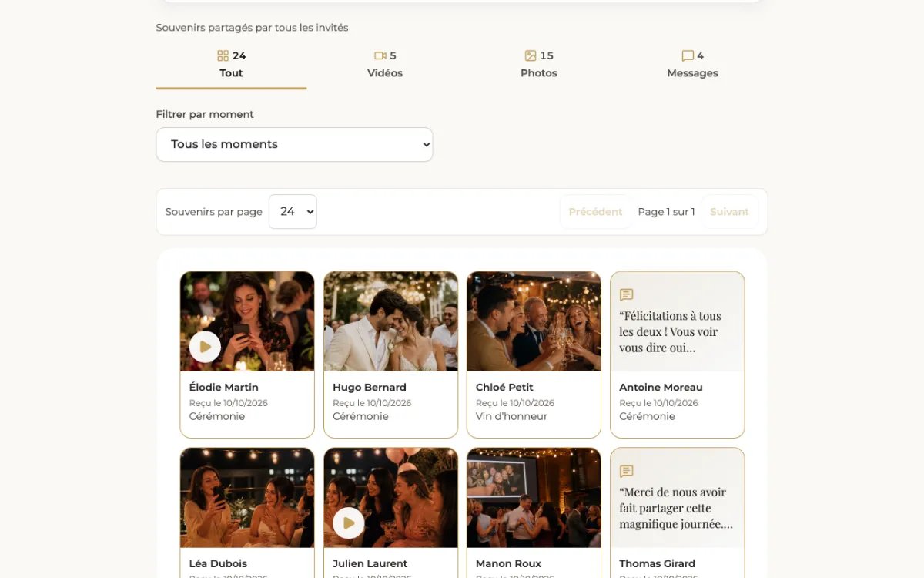Click the name Thomas Girard
The height and width of the screenshot is (578, 924).
pos(658,564)
